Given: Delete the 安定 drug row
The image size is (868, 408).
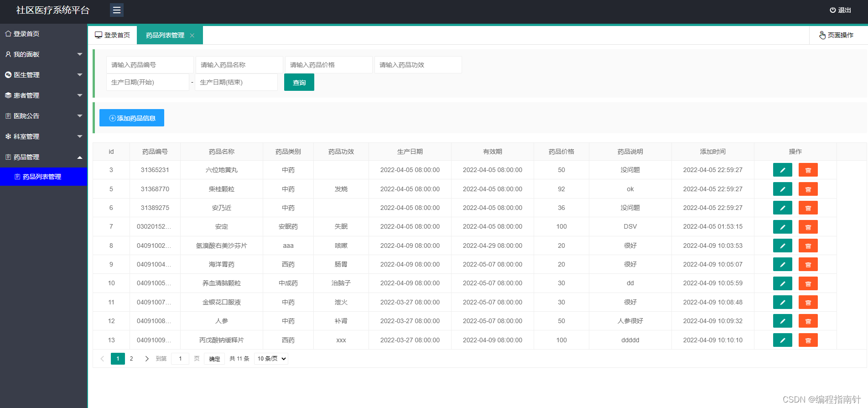Looking at the screenshot, I should tap(808, 227).
